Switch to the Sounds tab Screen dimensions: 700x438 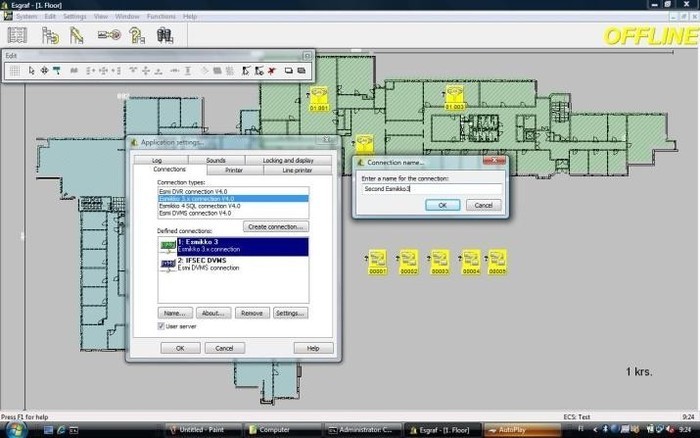pyautogui.click(x=216, y=160)
